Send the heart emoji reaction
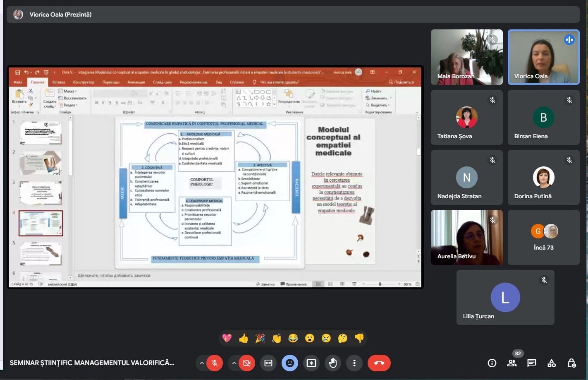The image size is (588, 380). click(227, 338)
